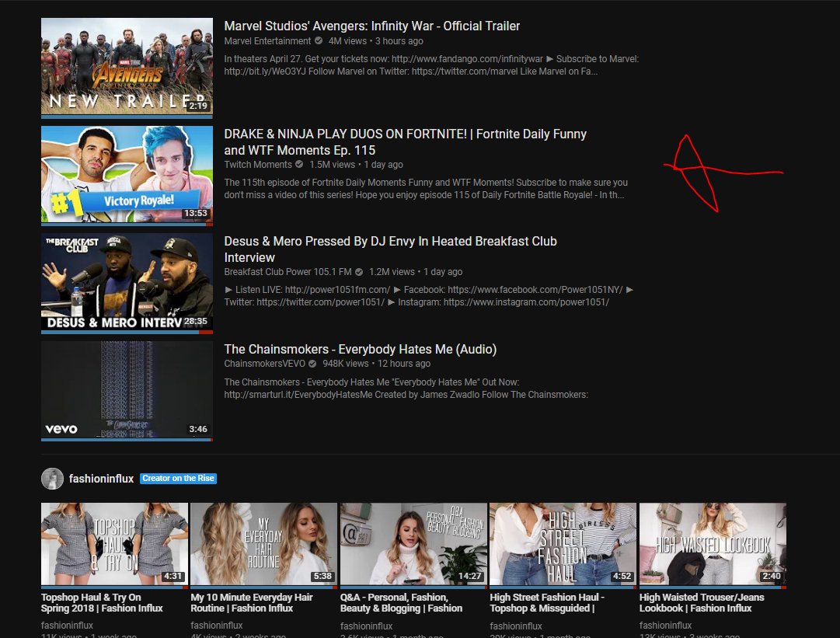Click '1.5M views' on the Fortnite video

coord(332,165)
